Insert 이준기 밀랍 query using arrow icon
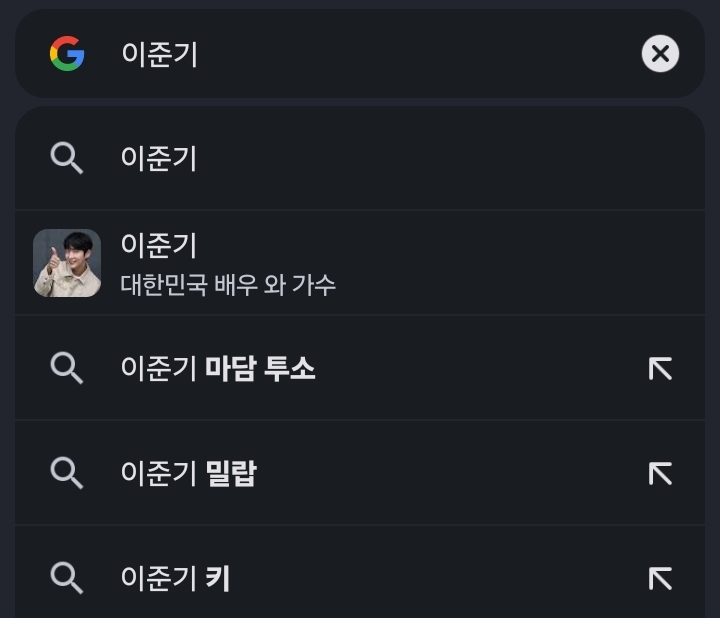 pyautogui.click(x=660, y=473)
